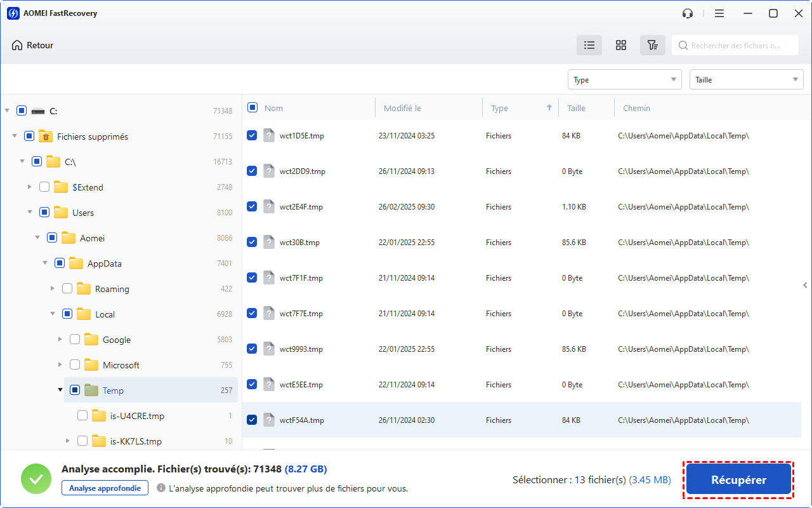This screenshot has width=812, height=508.
Task: Open the Taille filter dropdown
Action: (746, 79)
